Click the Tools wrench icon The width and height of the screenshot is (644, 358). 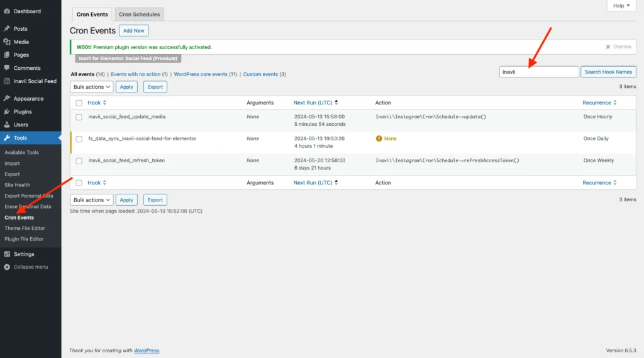[6, 138]
